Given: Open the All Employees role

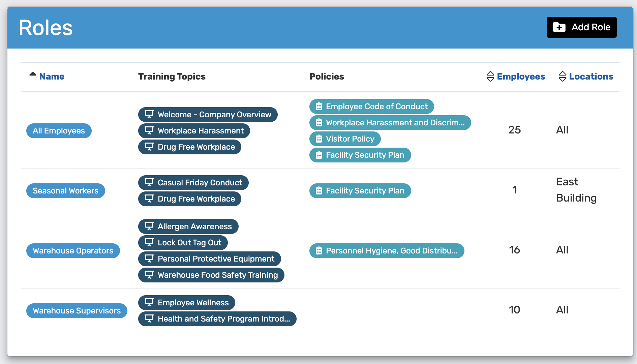Looking at the screenshot, I should pyautogui.click(x=59, y=131).
